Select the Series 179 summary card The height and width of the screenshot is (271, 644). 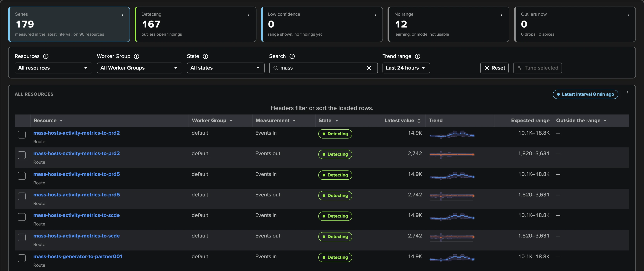pos(69,24)
